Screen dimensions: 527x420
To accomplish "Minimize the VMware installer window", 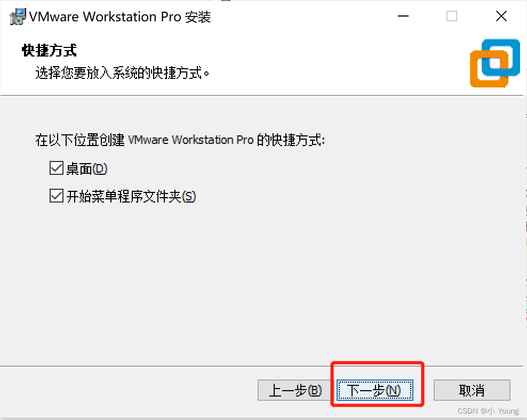I will coord(403,16).
